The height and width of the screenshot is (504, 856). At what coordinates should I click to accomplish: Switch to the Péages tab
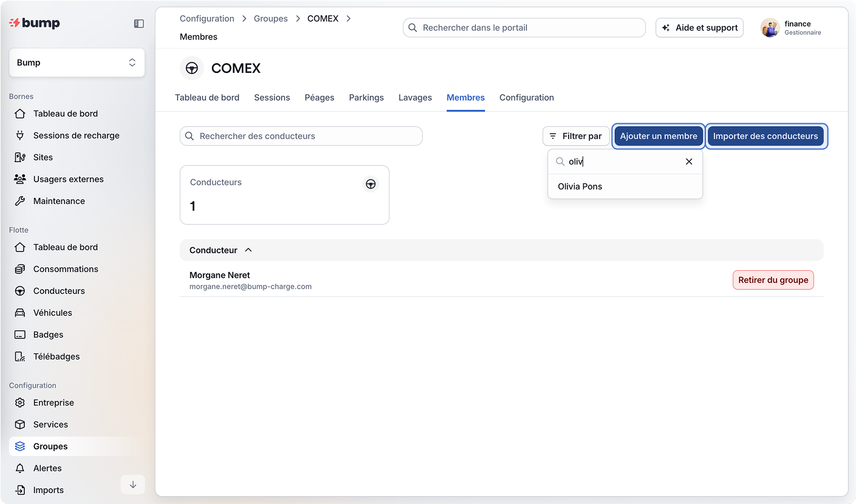point(319,98)
